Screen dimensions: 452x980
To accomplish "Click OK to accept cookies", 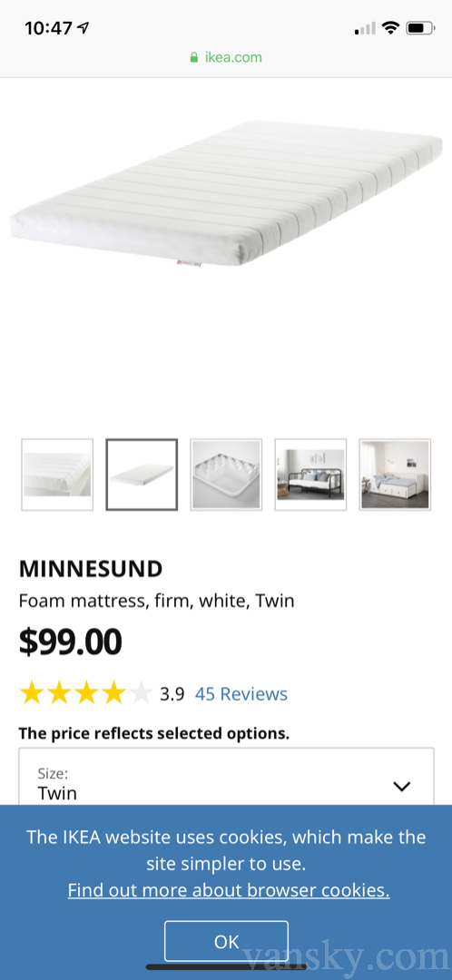I will [x=226, y=941].
